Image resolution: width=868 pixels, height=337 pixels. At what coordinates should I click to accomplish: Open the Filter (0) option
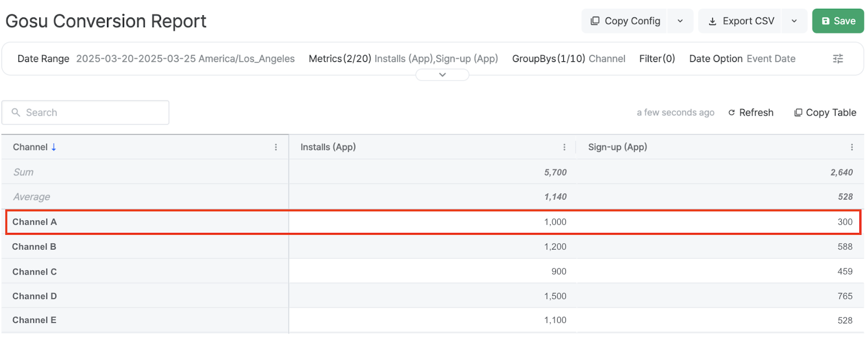(x=657, y=59)
